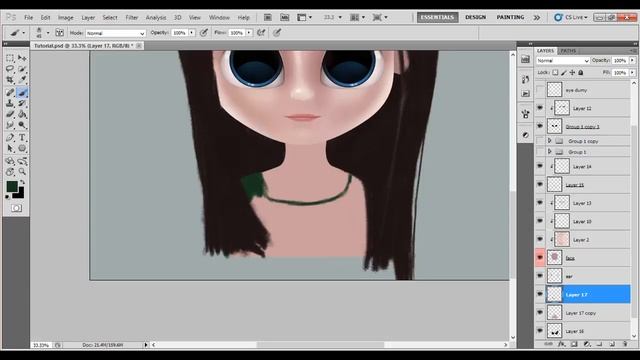The height and width of the screenshot is (360, 640).
Task: Select the Rectangular Marquee tool
Action: [10, 58]
